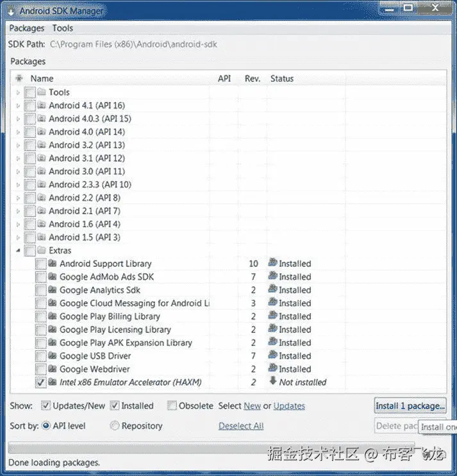Click the Deselect All link
457x476 pixels.
[x=241, y=426]
